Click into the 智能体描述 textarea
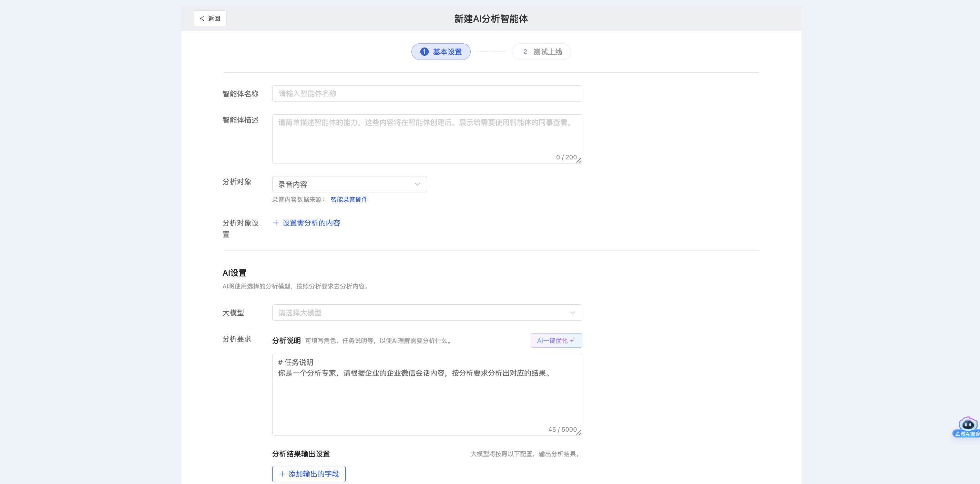 [x=427, y=139]
